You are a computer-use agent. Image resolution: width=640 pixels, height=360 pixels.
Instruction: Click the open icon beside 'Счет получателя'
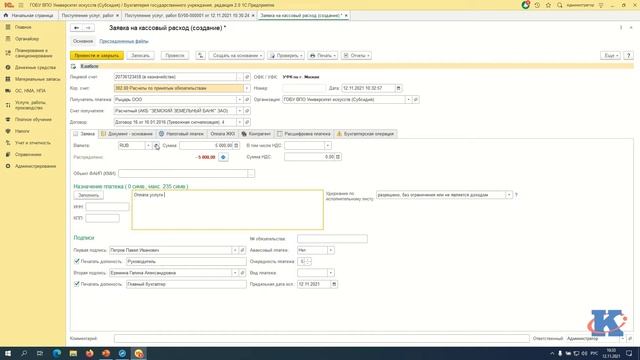pos(247,111)
